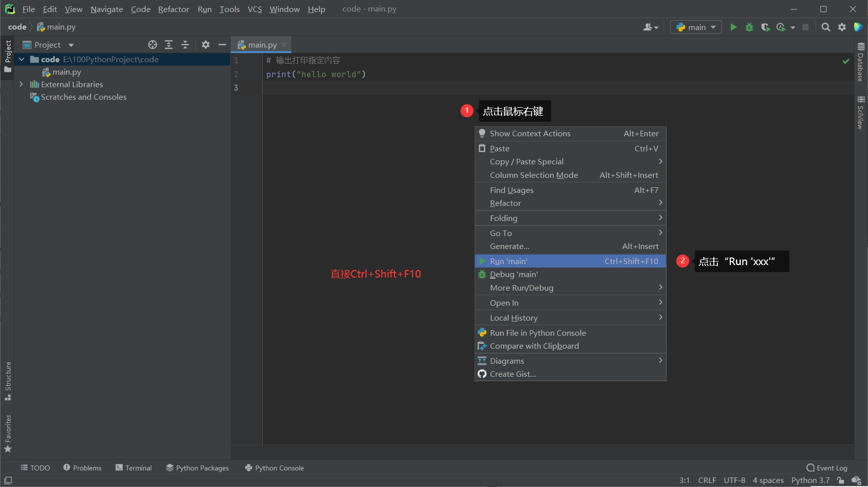
Task: Choose Debug 'main' from context menu
Action: click(570, 274)
